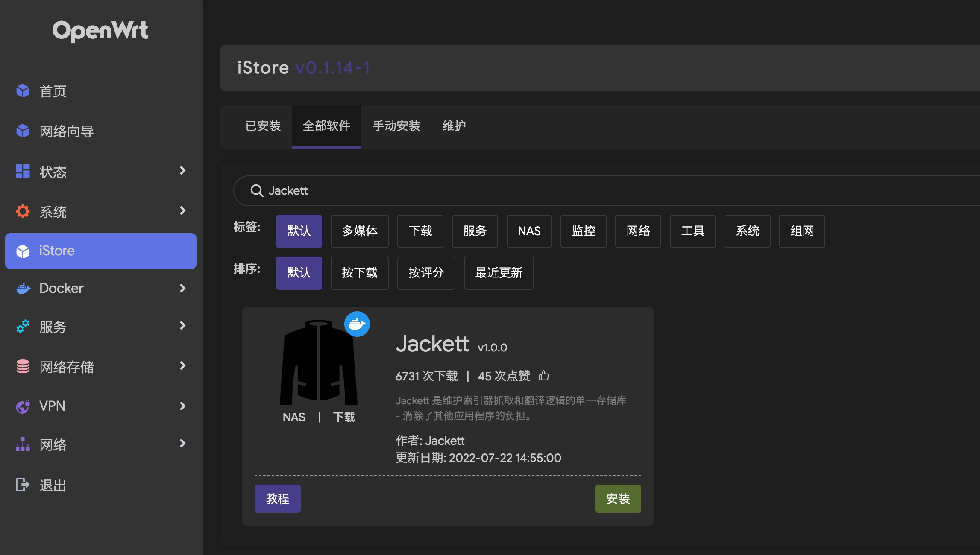Select the 多媒体 tag filter
The image size is (980, 555).
pos(359,231)
